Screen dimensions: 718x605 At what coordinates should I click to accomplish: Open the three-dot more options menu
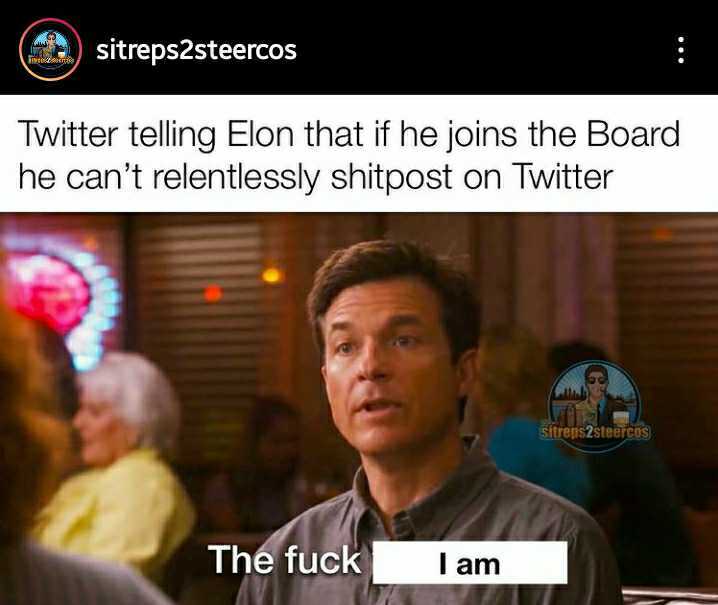coord(681,49)
